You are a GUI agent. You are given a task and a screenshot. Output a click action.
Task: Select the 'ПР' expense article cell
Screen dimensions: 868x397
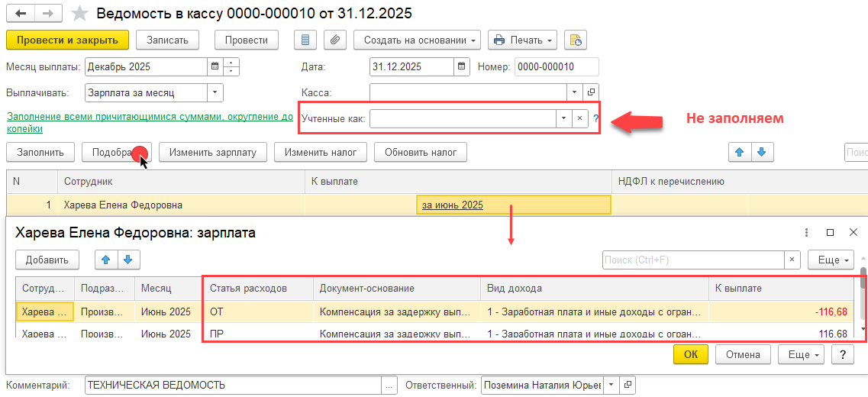pyautogui.click(x=259, y=334)
